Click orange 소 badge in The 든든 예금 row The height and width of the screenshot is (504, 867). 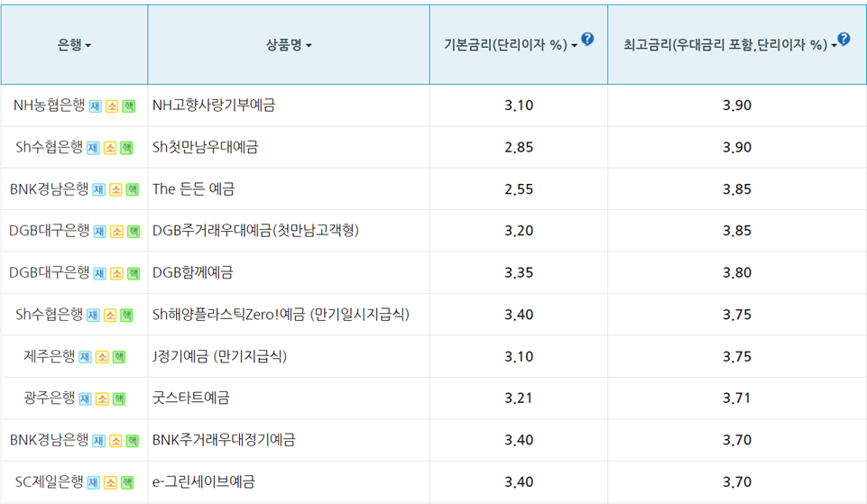point(115,190)
